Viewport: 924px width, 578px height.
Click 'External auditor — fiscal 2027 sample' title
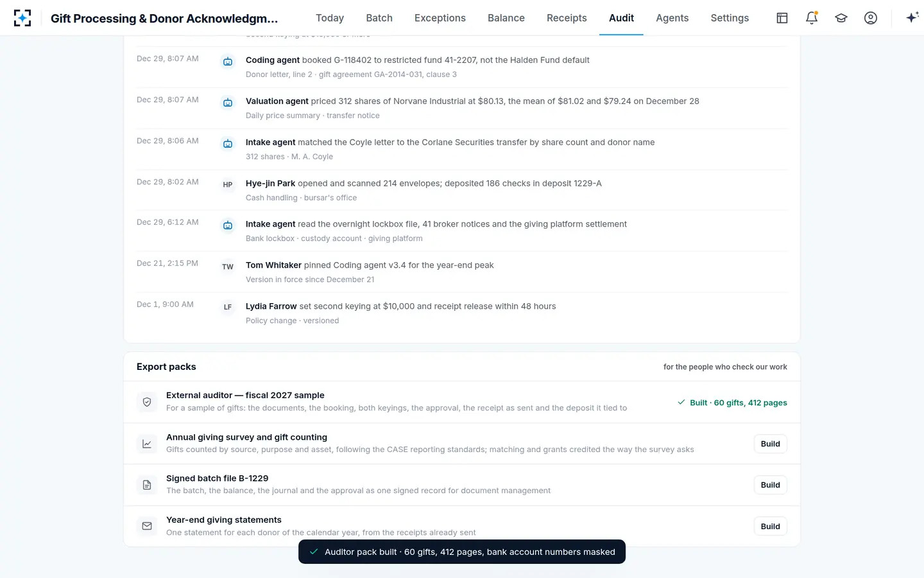pyautogui.click(x=245, y=395)
